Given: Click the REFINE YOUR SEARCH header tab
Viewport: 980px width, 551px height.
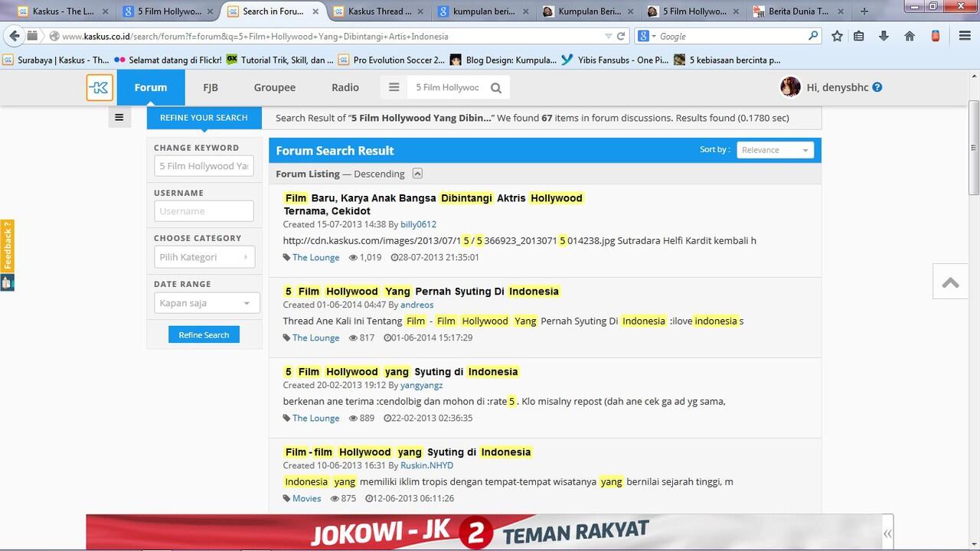Looking at the screenshot, I should click(x=204, y=117).
